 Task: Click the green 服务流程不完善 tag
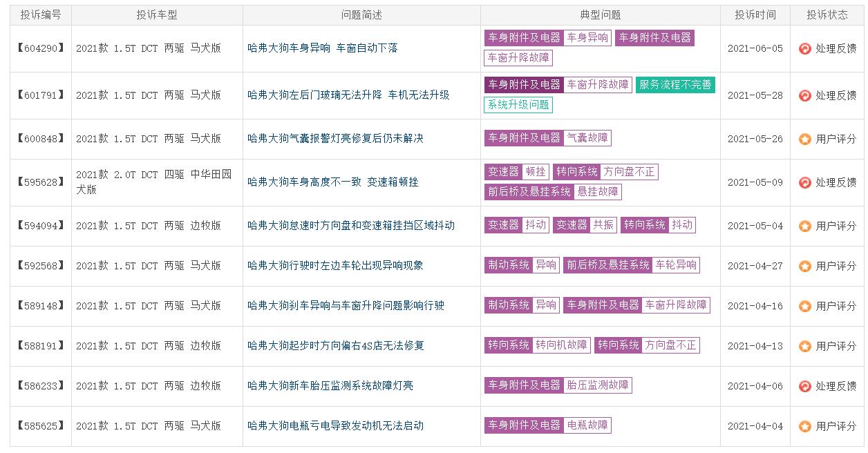point(675,85)
